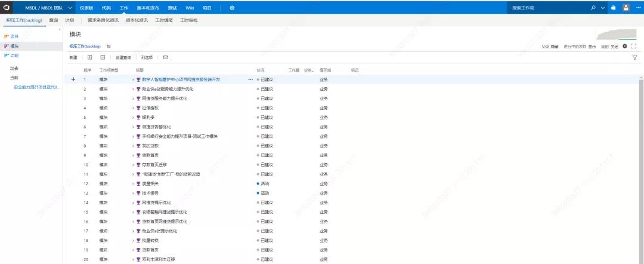The width and height of the screenshot is (644, 264).
Task: Click the 新建 button
Action: 73,57
